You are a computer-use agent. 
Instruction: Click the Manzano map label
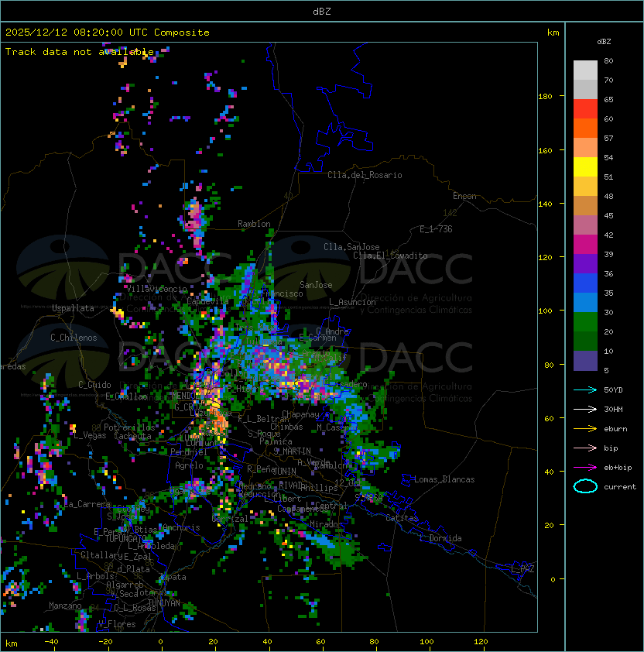click(x=65, y=606)
